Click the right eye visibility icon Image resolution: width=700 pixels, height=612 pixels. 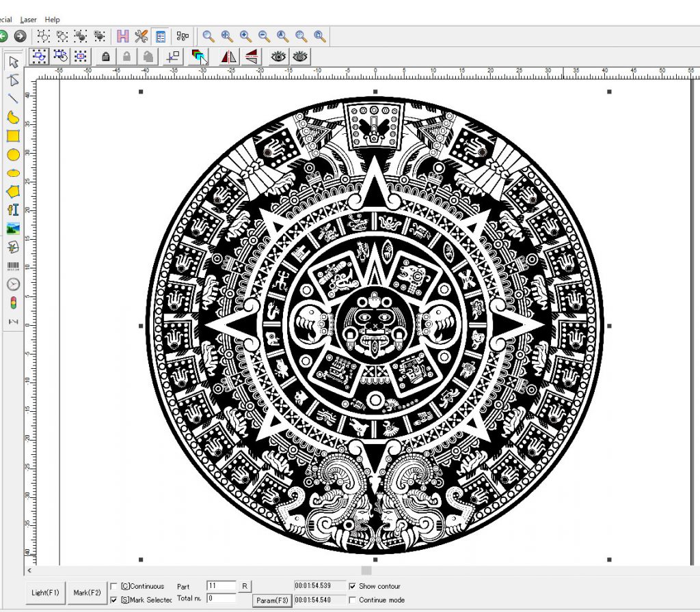pos(300,57)
